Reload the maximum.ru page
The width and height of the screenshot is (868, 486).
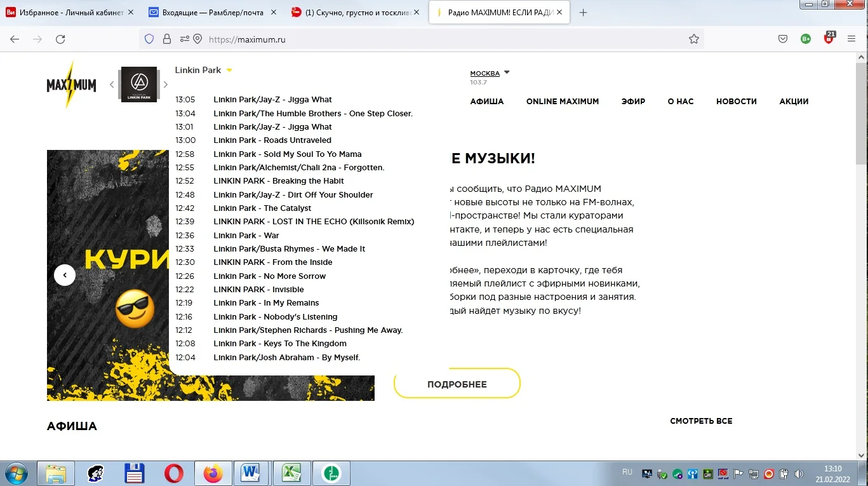tap(60, 39)
